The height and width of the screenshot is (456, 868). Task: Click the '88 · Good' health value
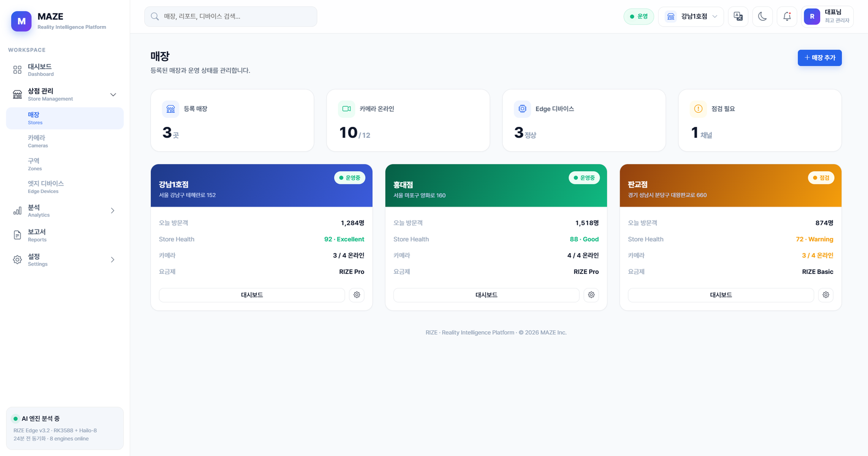click(584, 239)
